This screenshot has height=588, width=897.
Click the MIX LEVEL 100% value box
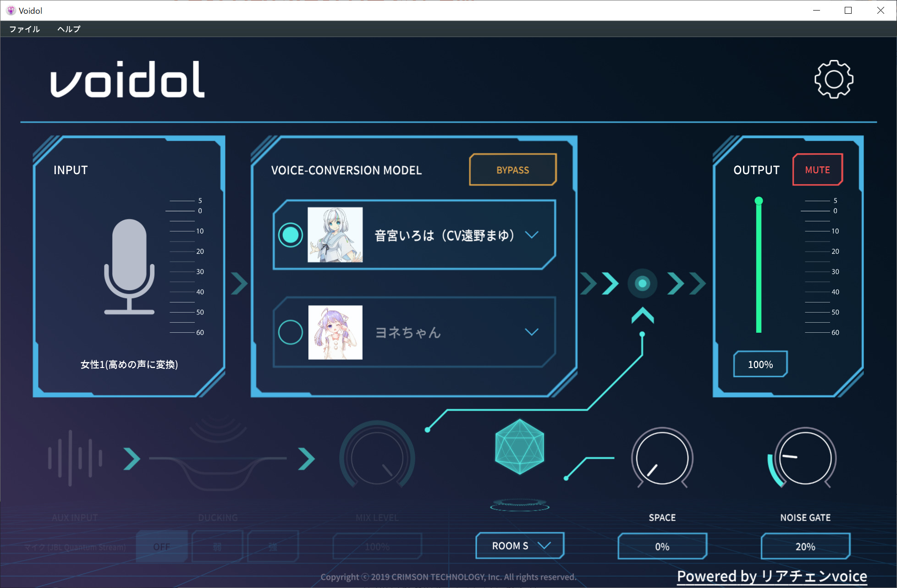(377, 546)
